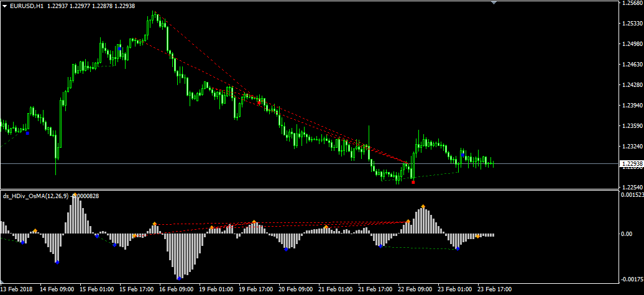Click the blue square marker at far-left of chart
This screenshot has width=644, height=295.
pyautogui.click(x=27, y=132)
